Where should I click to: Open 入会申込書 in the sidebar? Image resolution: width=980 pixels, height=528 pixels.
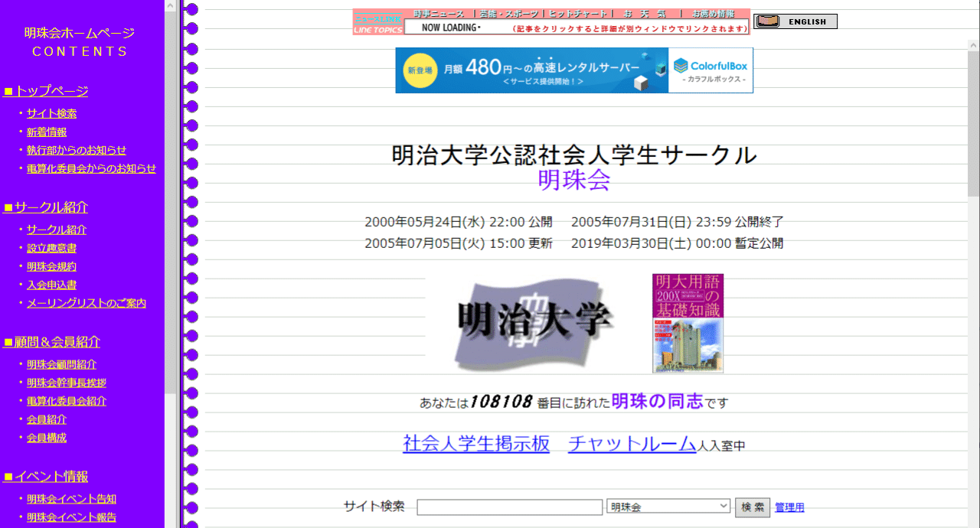tap(51, 285)
